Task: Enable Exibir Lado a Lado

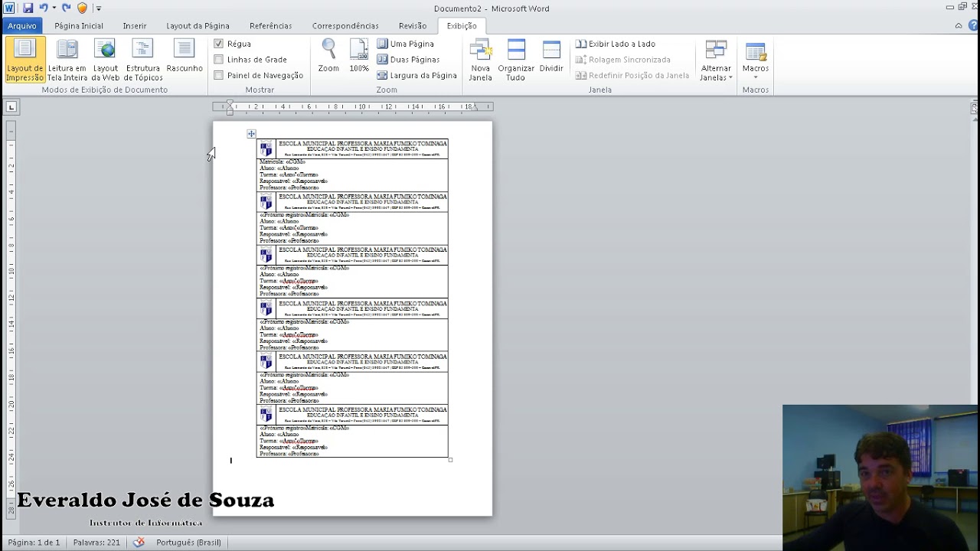Action: pyautogui.click(x=616, y=44)
